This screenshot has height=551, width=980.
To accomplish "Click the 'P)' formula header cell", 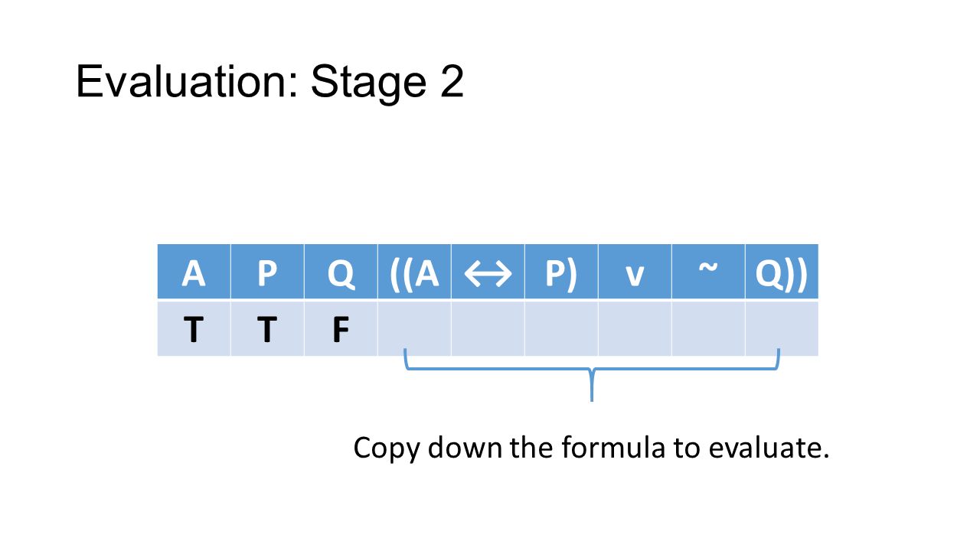I will [x=561, y=272].
